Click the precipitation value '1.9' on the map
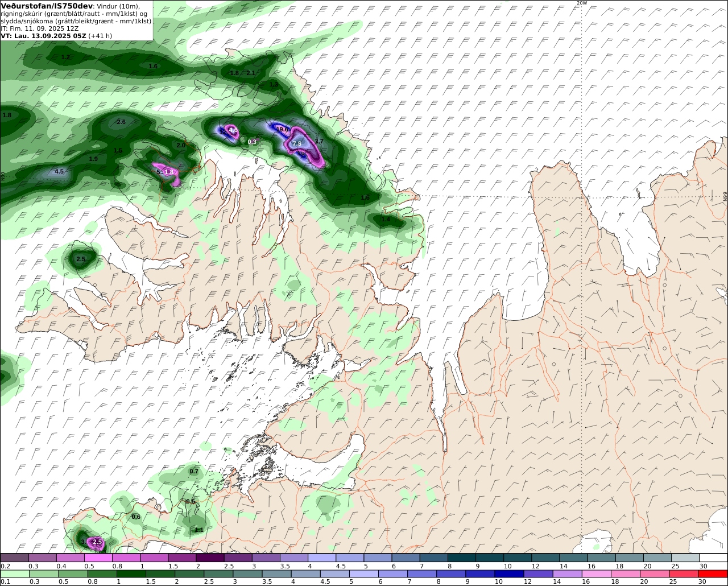728x586 pixels. click(x=93, y=159)
